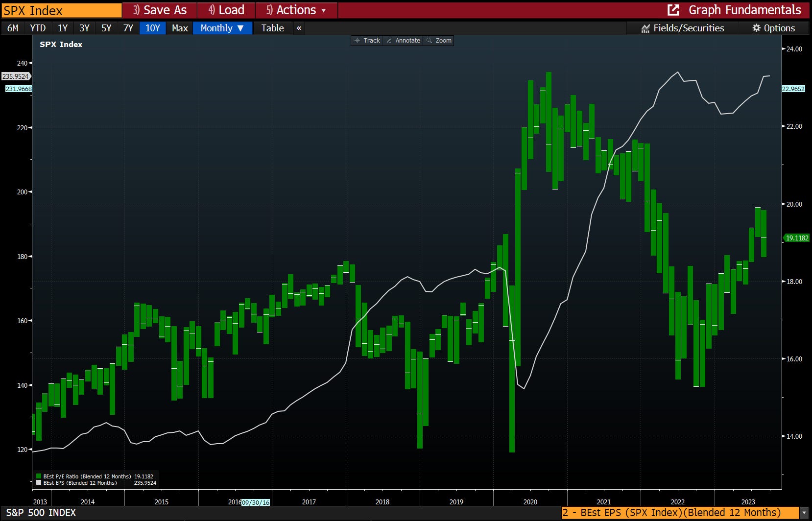Open the bottom BEst EPS series dropdown arrow

pyautogui.click(x=804, y=513)
